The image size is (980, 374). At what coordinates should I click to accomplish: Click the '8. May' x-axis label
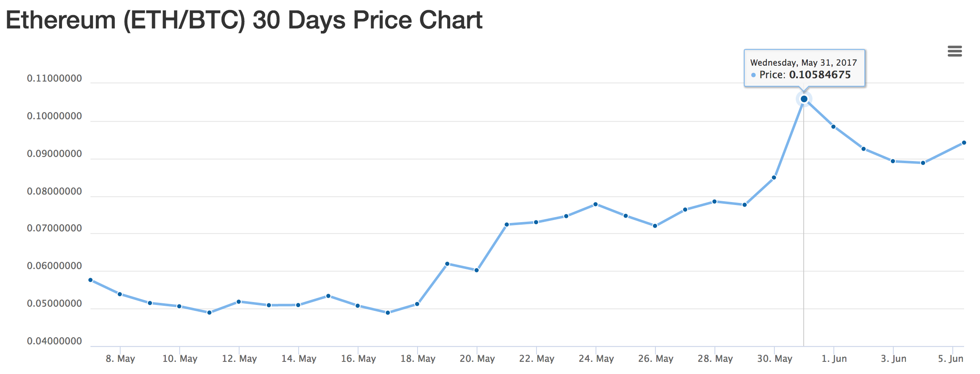[120, 359]
